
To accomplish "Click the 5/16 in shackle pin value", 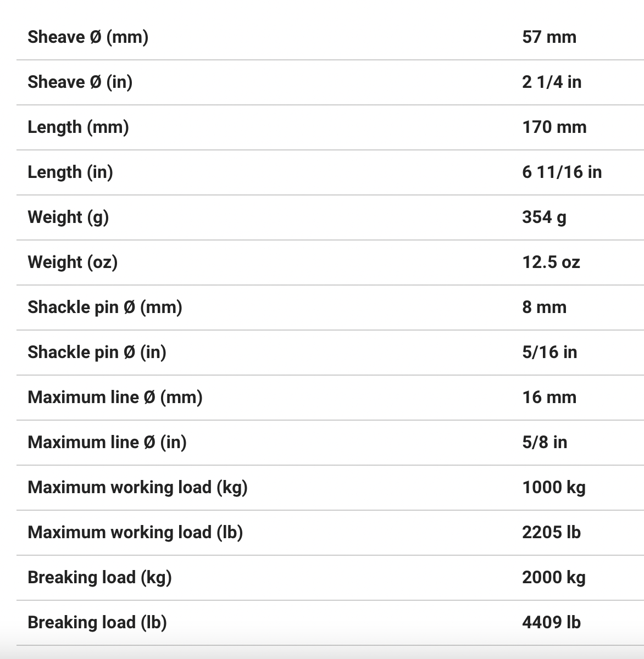I will tap(549, 353).
